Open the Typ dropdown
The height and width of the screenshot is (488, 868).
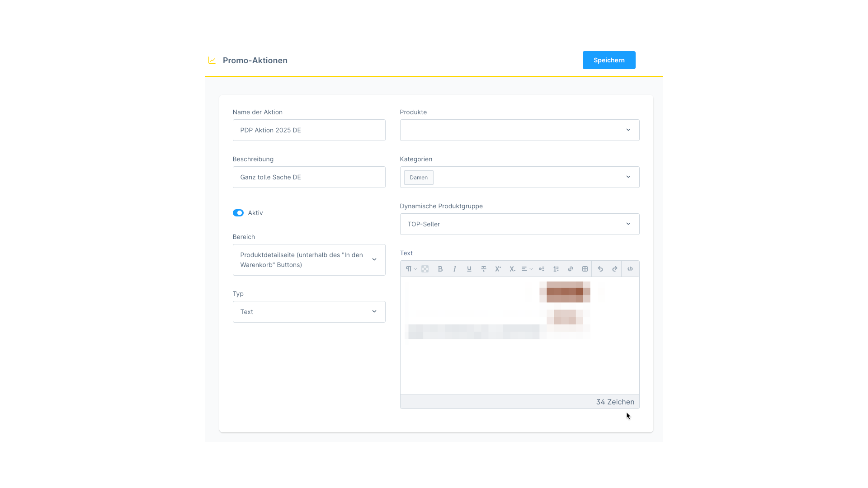coord(309,312)
